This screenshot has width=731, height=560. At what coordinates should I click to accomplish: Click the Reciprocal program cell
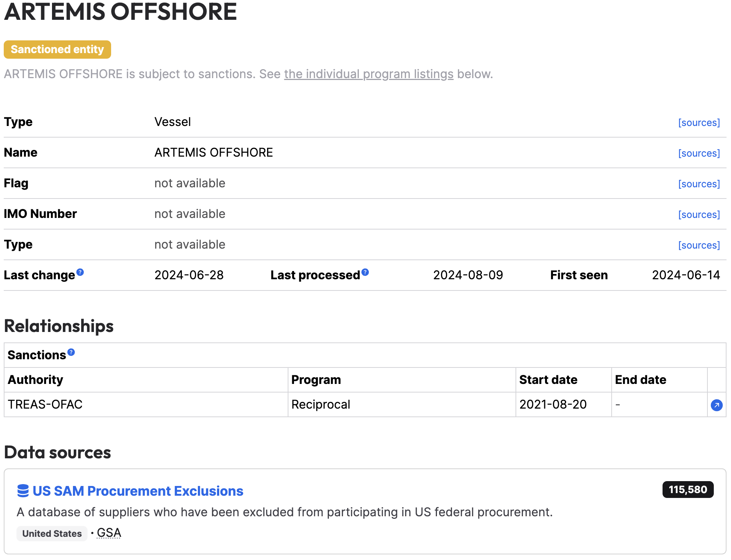click(402, 404)
